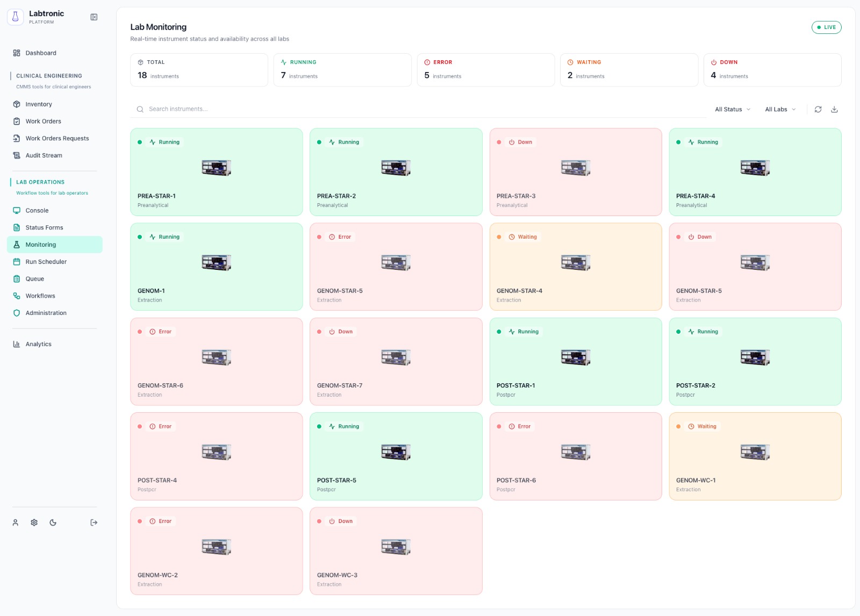Screen dimensions: 860x616
Task: Toggle the LIVE status indicator
Action: click(826, 27)
